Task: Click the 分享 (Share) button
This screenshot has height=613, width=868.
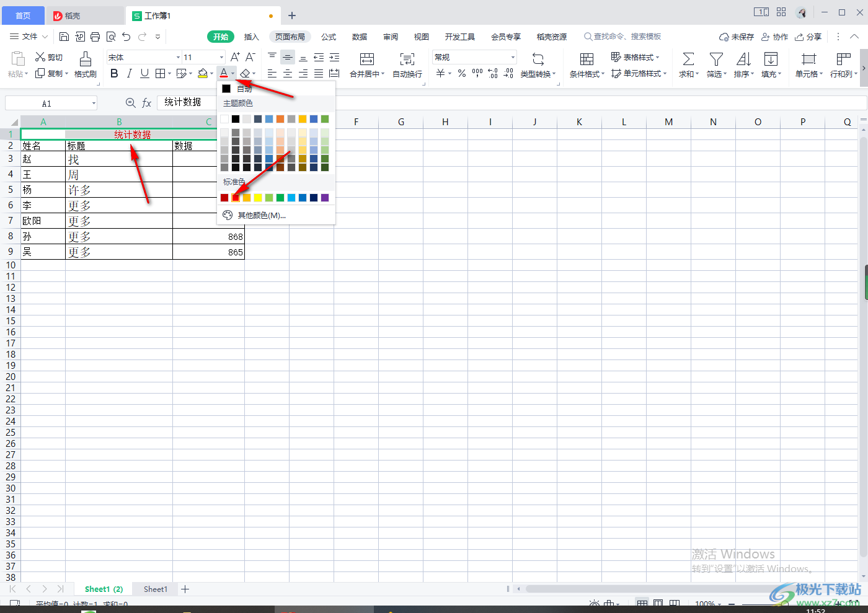Action: [x=808, y=37]
